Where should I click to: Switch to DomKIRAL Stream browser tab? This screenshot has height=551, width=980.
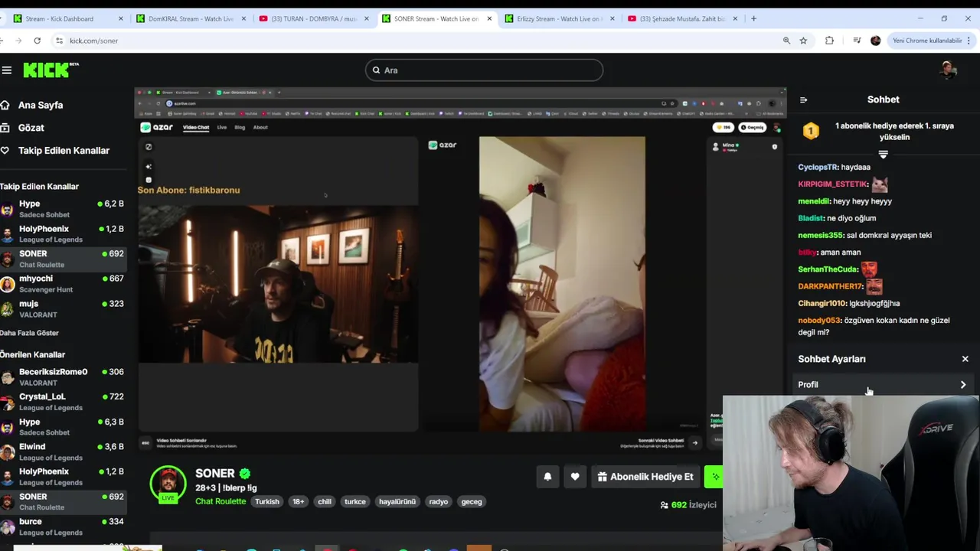[191, 18]
